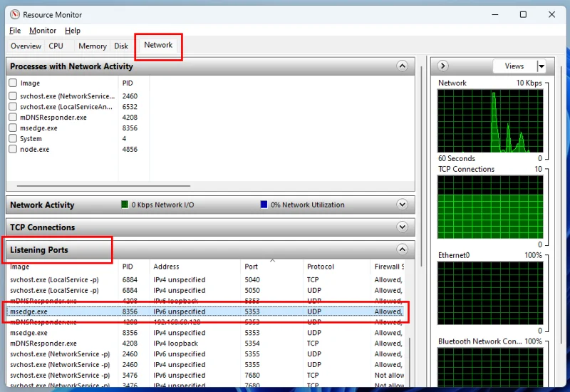Sort listening ports by Port column
The height and width of the screenshot is (392, 570).
point(271,266)
